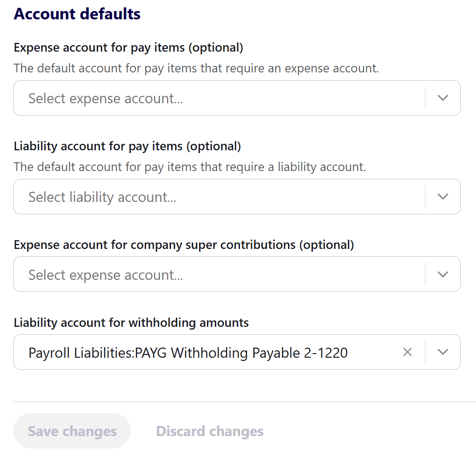Click the Account defaults heading
The height and width of the screenshot is (461, 476).
77,14
